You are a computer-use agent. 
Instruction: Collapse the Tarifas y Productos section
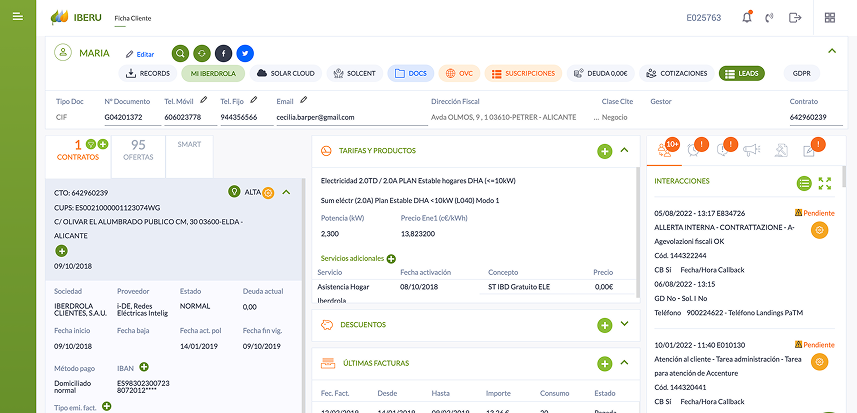(x=625, y=150)
